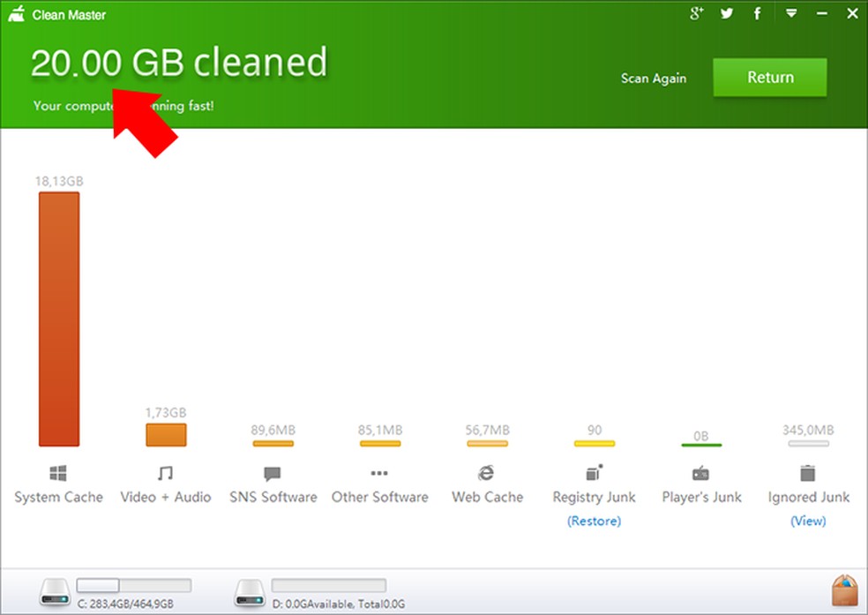Select the tall System Cache bar
The height and width of the screenshot is (615, 868).
click(59, 319)
